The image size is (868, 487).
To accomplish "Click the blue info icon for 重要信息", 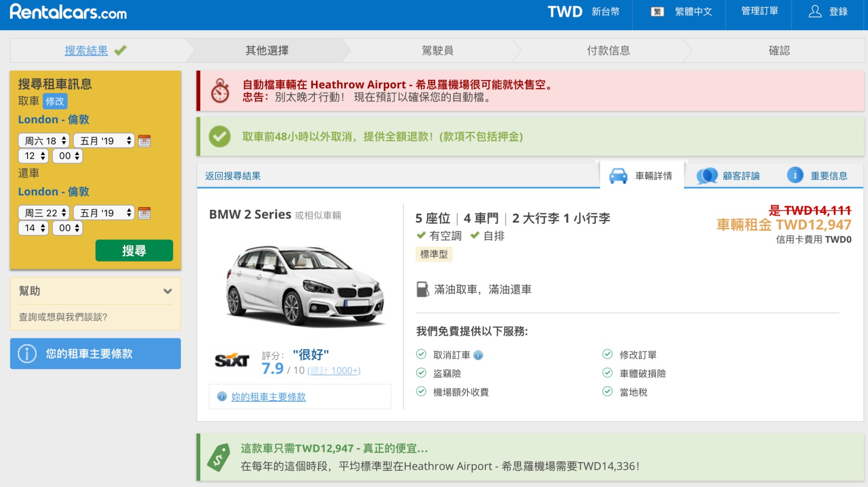I will pyautogui.click(x=795, y=175).
